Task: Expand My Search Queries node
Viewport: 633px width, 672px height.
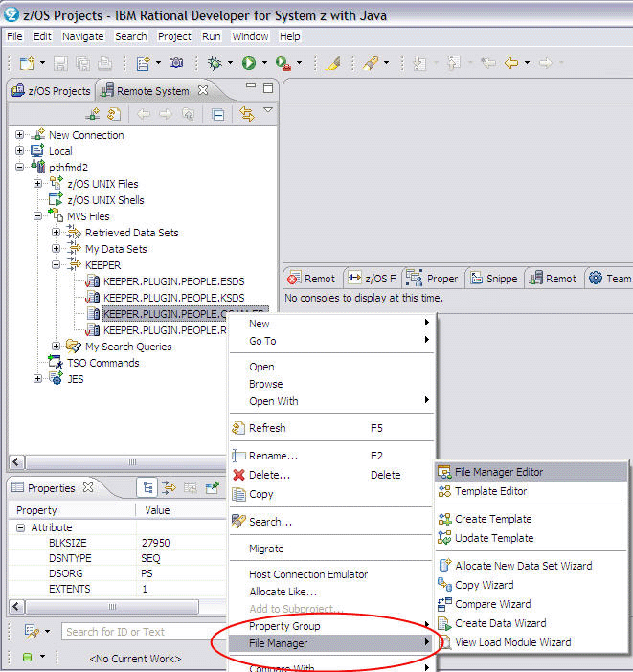Action: coord(56,347)
